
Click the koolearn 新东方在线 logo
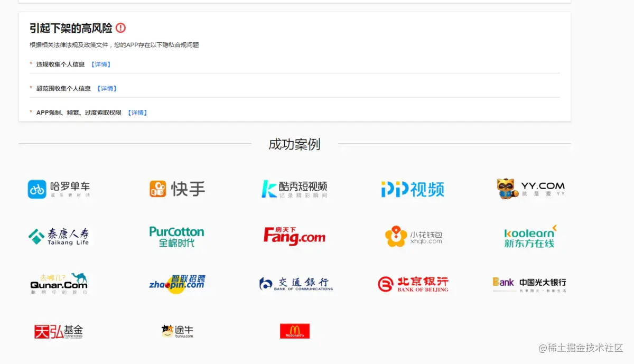[x=530, y=237]
